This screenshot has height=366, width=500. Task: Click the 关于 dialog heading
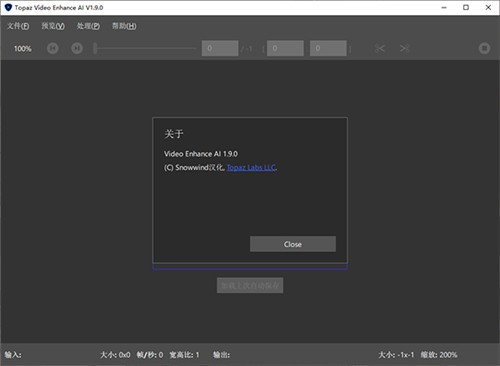coord(174,134)
